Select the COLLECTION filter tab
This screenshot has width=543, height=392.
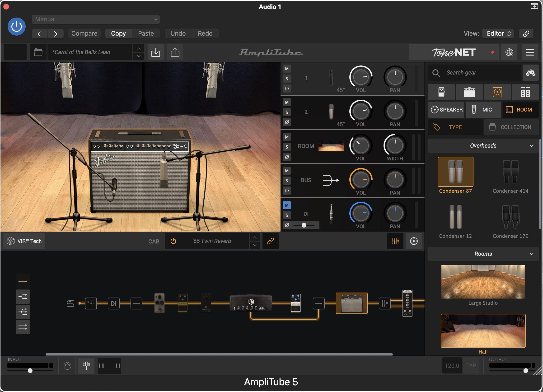[511, 127]
